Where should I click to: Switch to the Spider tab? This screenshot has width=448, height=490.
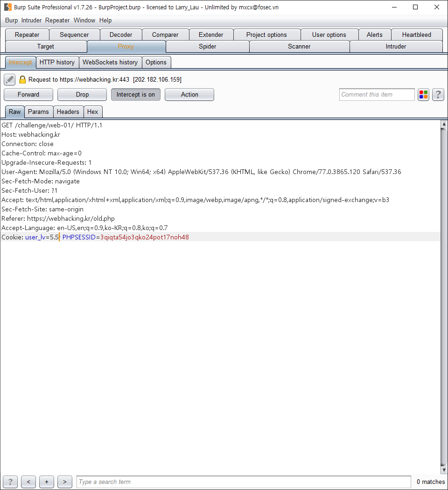(x=208, y=46)
